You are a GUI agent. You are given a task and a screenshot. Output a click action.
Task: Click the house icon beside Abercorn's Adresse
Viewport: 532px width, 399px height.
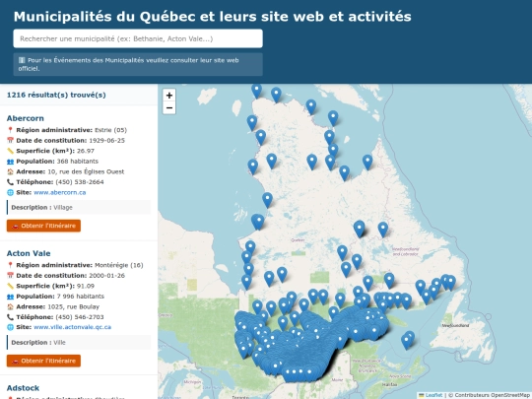tap(10, 171)
